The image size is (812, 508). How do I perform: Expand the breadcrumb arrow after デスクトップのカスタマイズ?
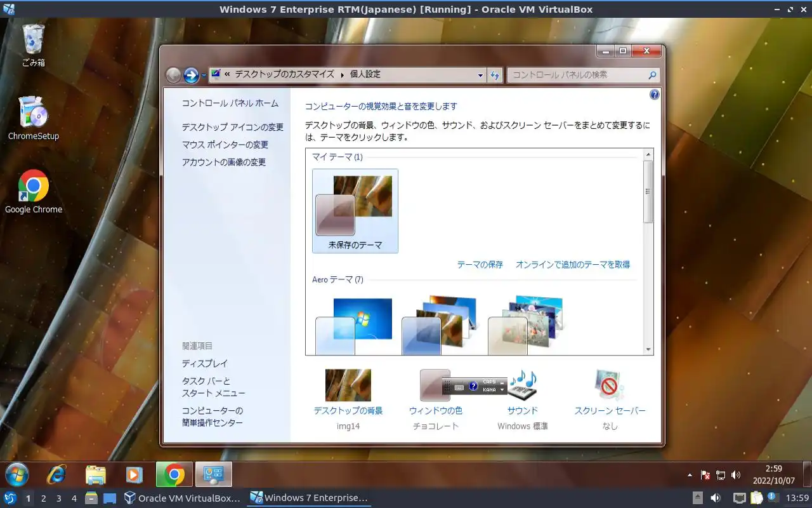pyautogui.click(x=343, y=75)
